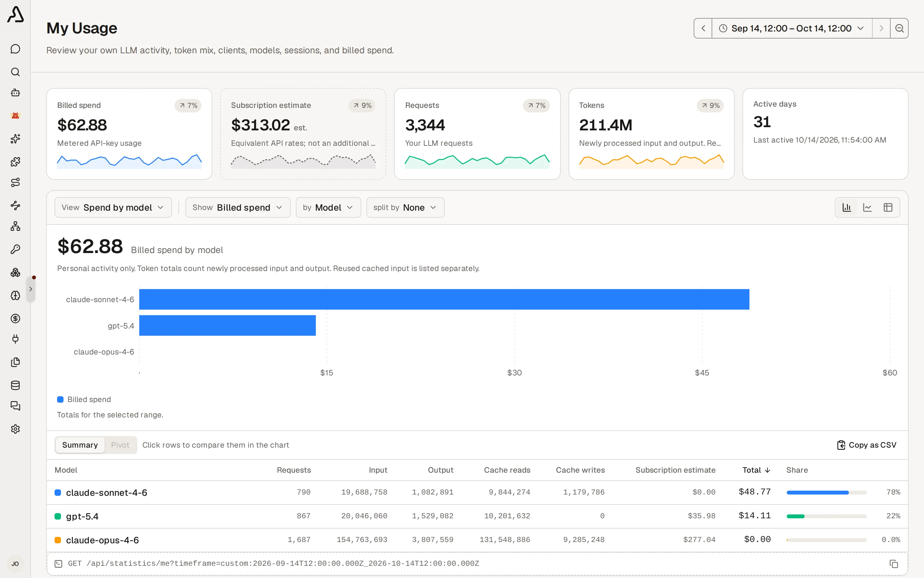Switch to table view
The width and height of the screenshot is (924, 578).
pyautogui.click(x=888, y=207)
